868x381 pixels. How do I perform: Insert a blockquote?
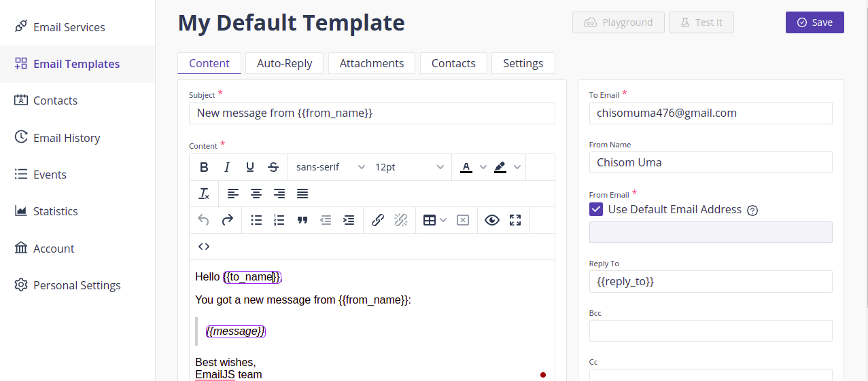(x=302, y=220)
